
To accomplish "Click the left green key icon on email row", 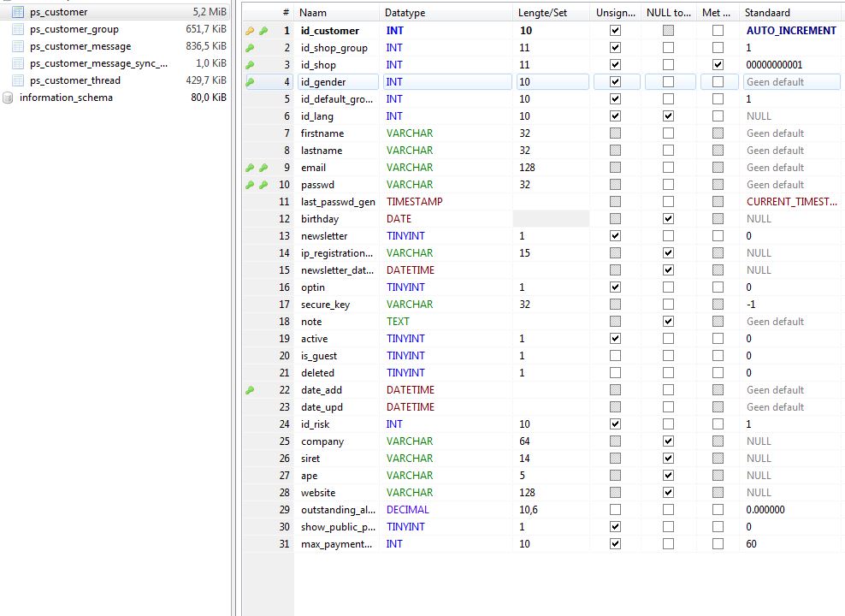I will (250, 168).
